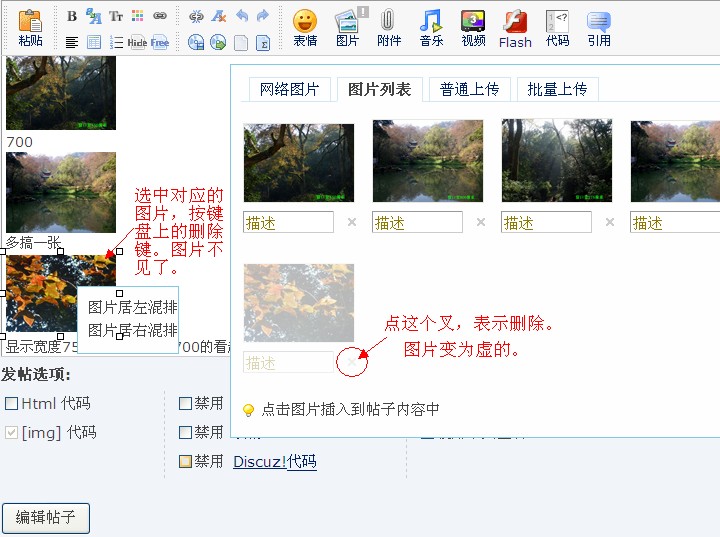Open the font size Tr dropdown
The image size is (720, 537).
(x=116, y=16)
